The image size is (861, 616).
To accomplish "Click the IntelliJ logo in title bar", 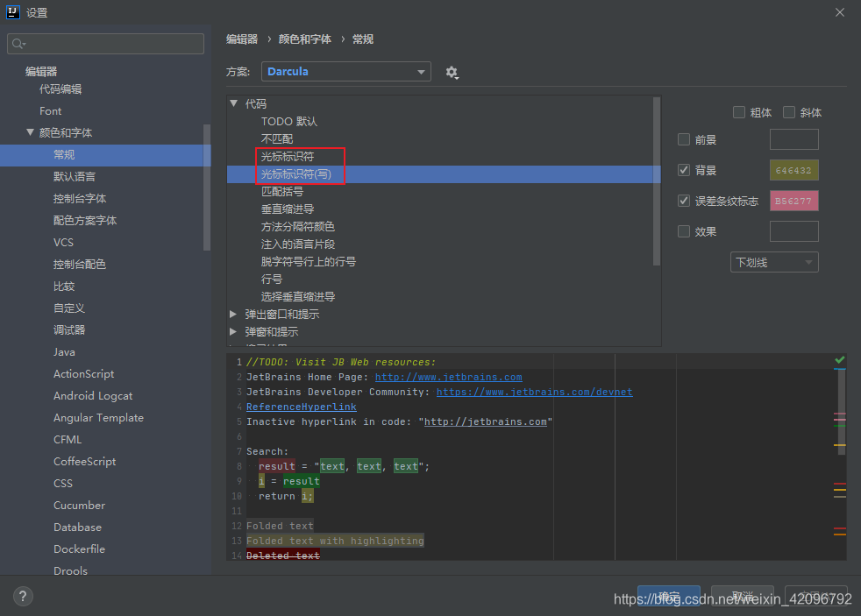I will click(x=13, y=12).
